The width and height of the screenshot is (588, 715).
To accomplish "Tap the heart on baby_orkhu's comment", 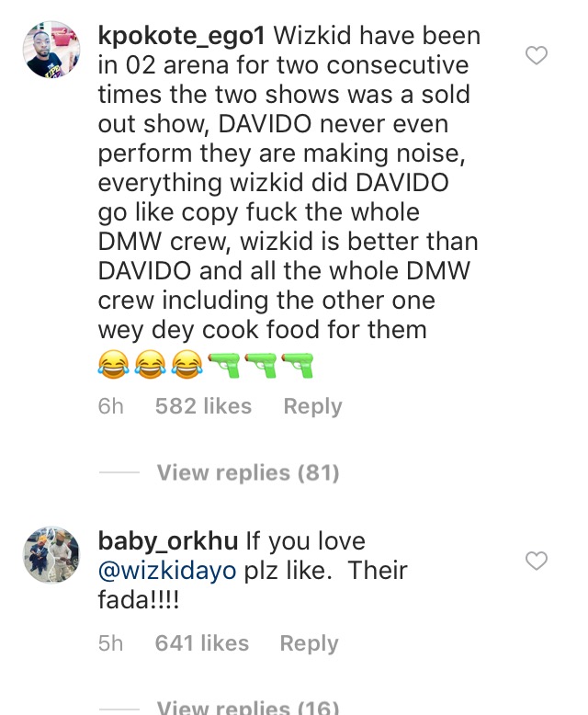I will coord(536,560).
